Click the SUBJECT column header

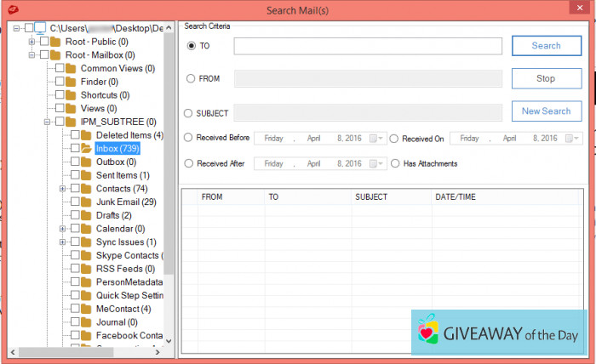tap(371, 197)
